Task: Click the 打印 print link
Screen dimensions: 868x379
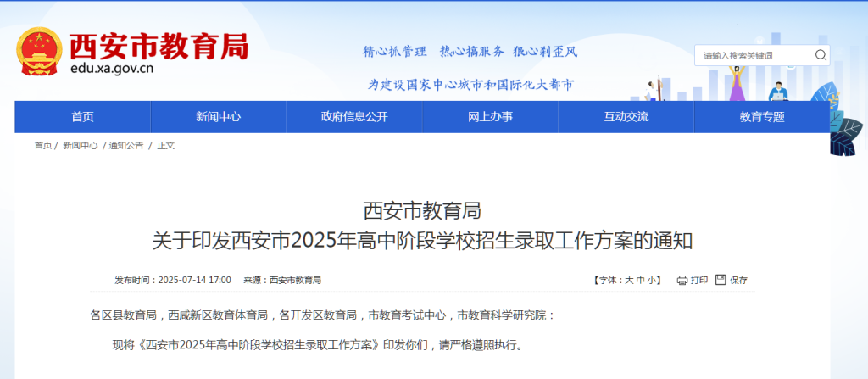Action: pyautogui.click(x=699, y=280)
